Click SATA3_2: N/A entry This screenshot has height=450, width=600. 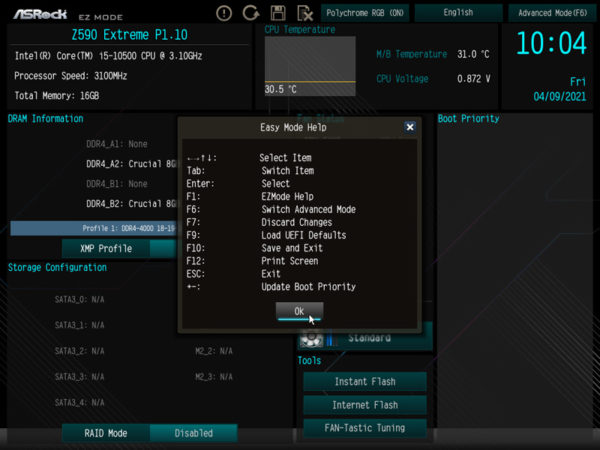point(80,351)
